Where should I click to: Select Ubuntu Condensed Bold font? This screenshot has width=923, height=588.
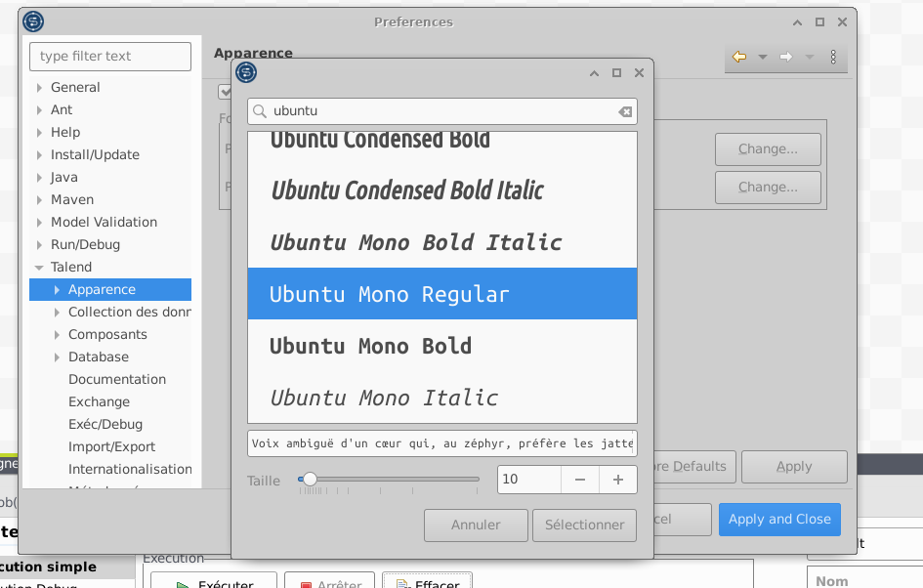click(442, 147)
